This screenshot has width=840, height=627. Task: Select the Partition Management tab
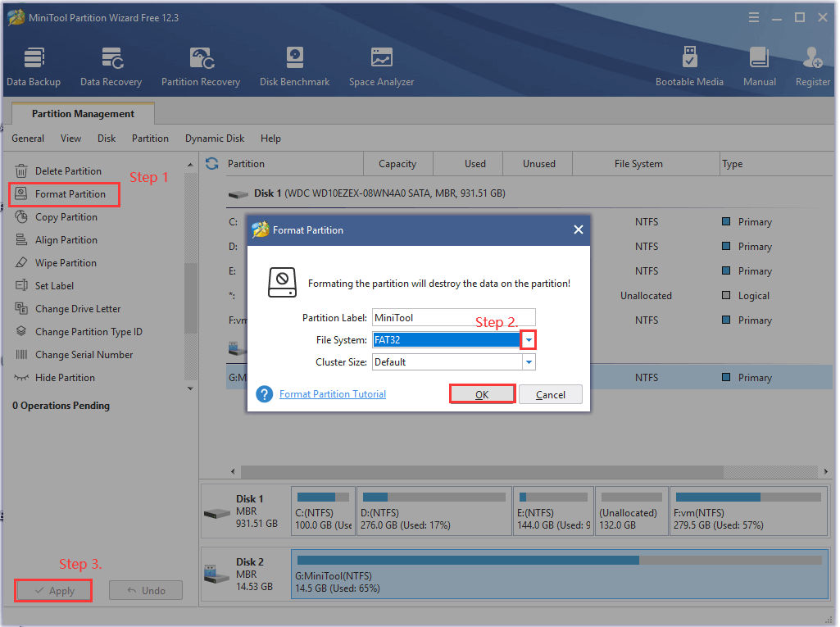(x=83, y=114)
